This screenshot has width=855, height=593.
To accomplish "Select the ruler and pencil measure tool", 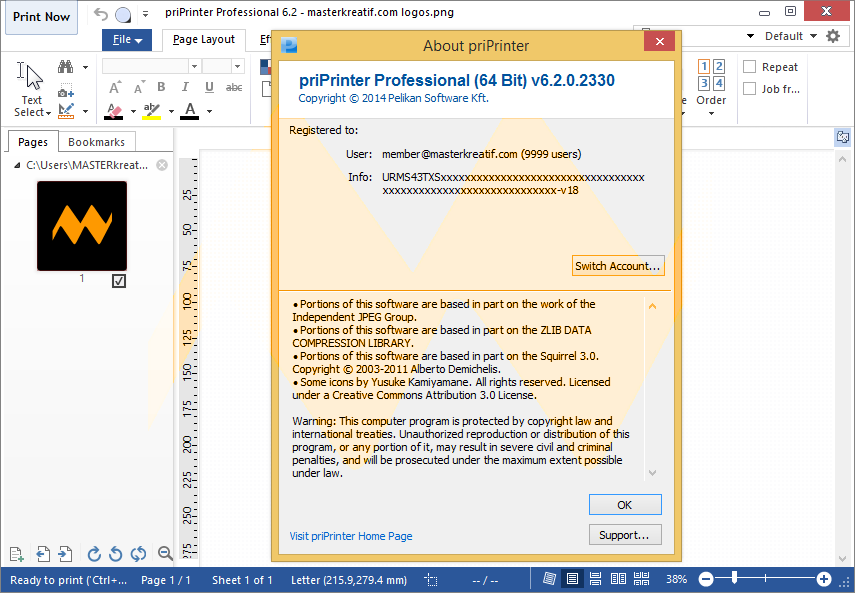I will (x=65, y=111).
